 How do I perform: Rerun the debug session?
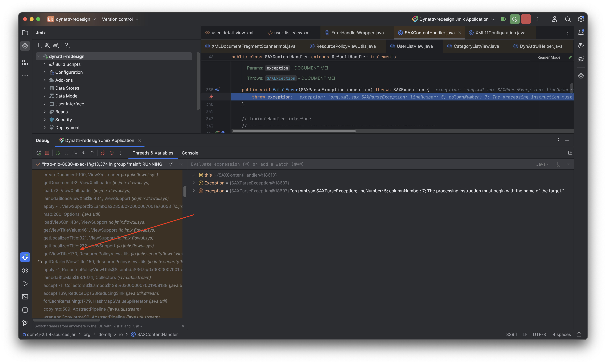pos(39,153)
